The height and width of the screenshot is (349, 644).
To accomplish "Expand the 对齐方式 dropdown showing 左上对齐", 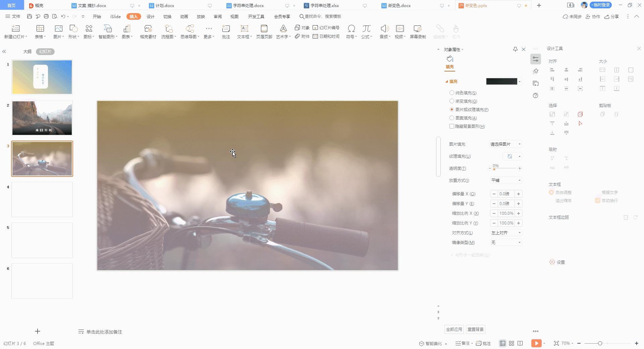I will 506,233.
